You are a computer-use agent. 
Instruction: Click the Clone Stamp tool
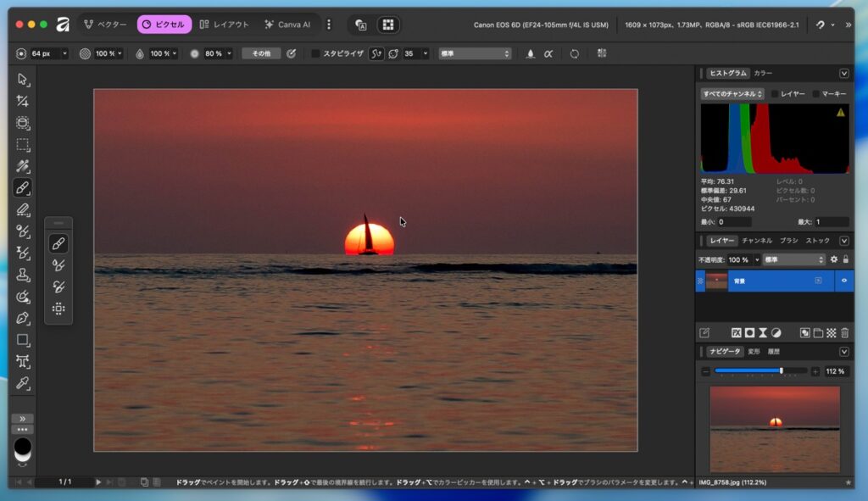(x=23, y=275)
